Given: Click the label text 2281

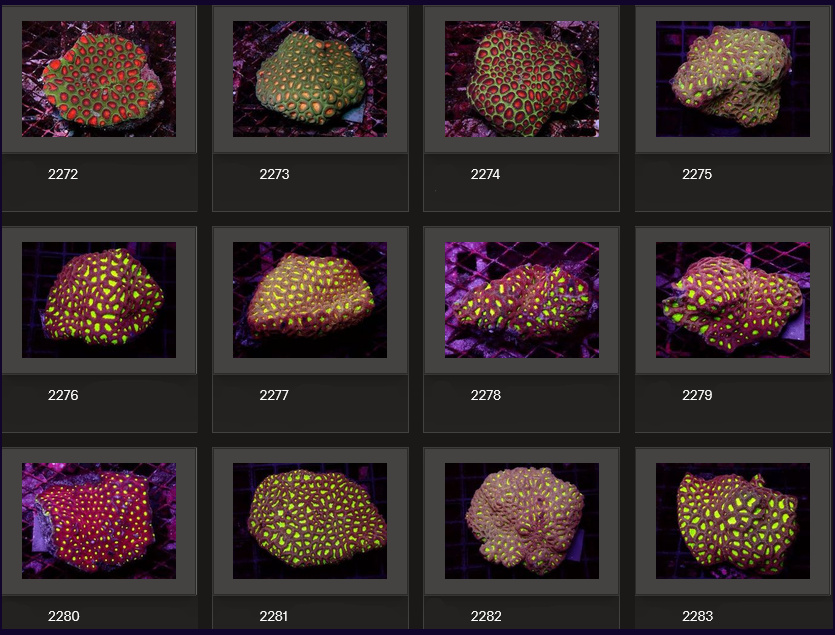Looking at the screenshot, I should point(274,616).
